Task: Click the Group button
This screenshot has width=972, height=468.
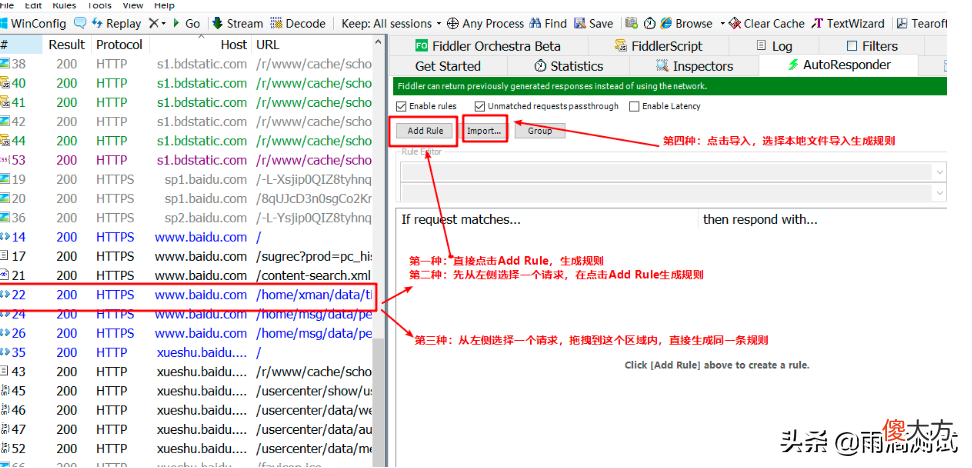Action: [540, 131]
